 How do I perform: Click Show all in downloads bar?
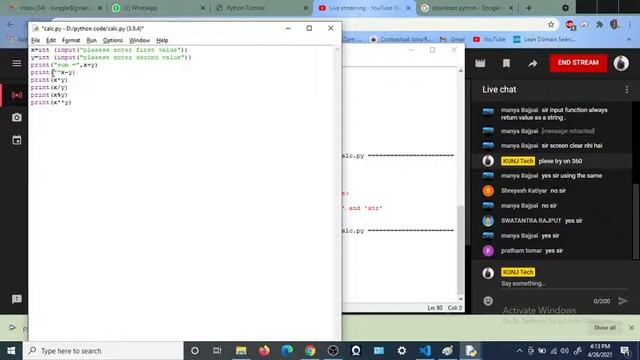pos(604,328)
